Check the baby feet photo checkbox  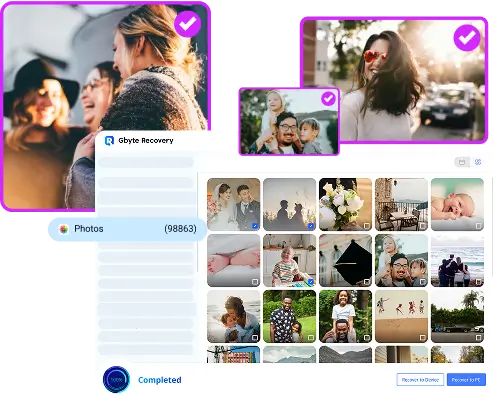pyautogui.click(x=255, y=282)
